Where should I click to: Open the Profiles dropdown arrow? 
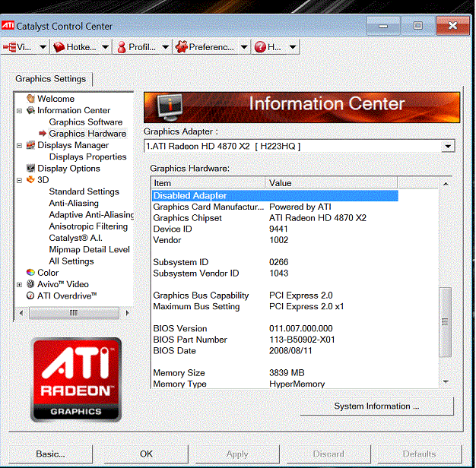[x=165, y=47]
